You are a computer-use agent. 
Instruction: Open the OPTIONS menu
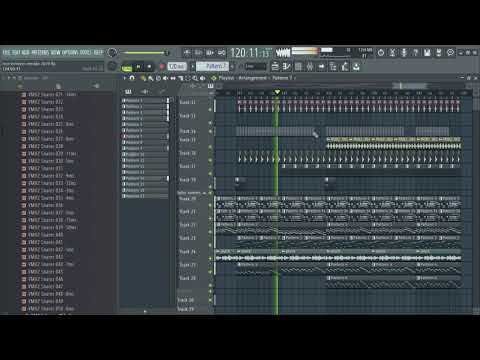[x=69, y=52]
